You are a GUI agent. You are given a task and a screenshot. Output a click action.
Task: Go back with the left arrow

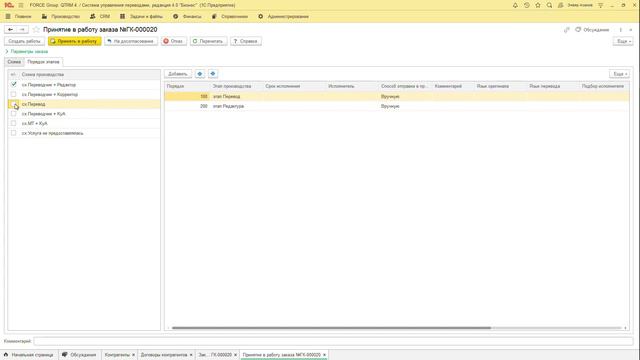click(x=11, y=29)
